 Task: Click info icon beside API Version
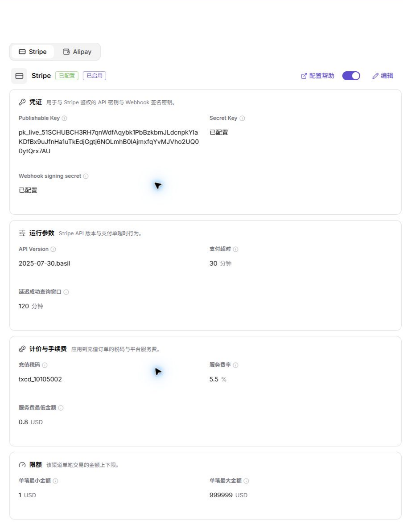click(x=53, y=250)
